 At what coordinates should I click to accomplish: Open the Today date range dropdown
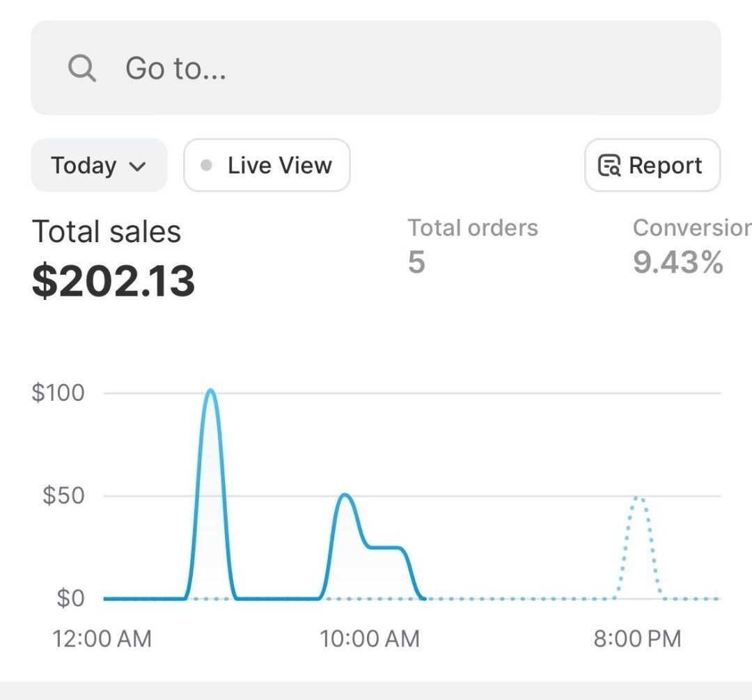(x=98, y=166)
